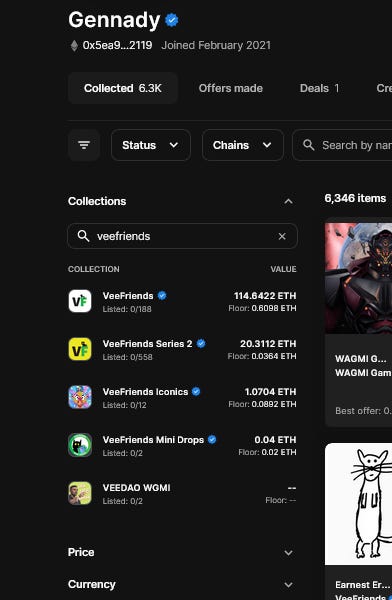Filter by VeeFriends Series 2 collection
Viewport: 392px width, 600px height.
(147, 344)
